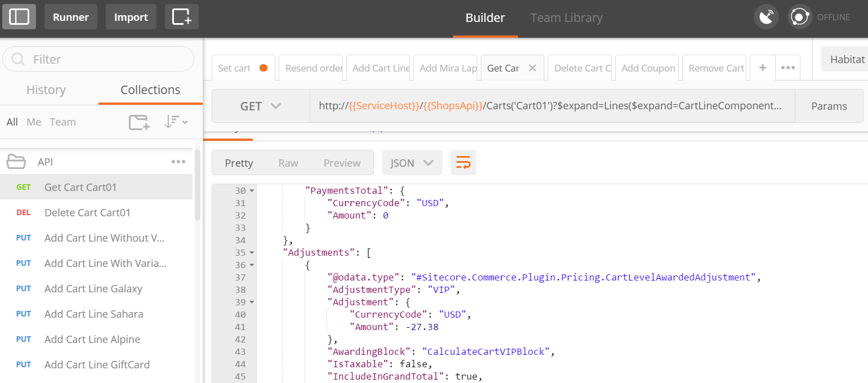
Task: Select Add Cart Line Sahara request
Action: pos(96,314)
